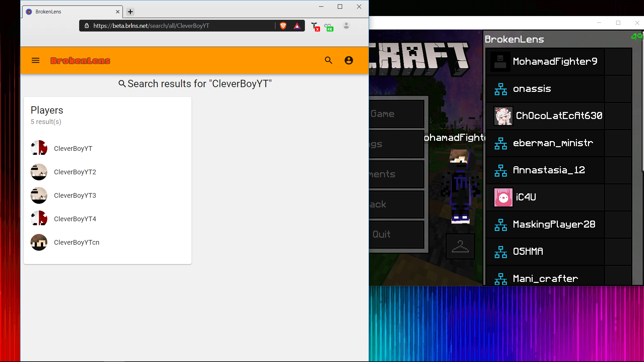Click network icon beside eberman_ministr
This screenshot has width=644, height=362.
501,143
